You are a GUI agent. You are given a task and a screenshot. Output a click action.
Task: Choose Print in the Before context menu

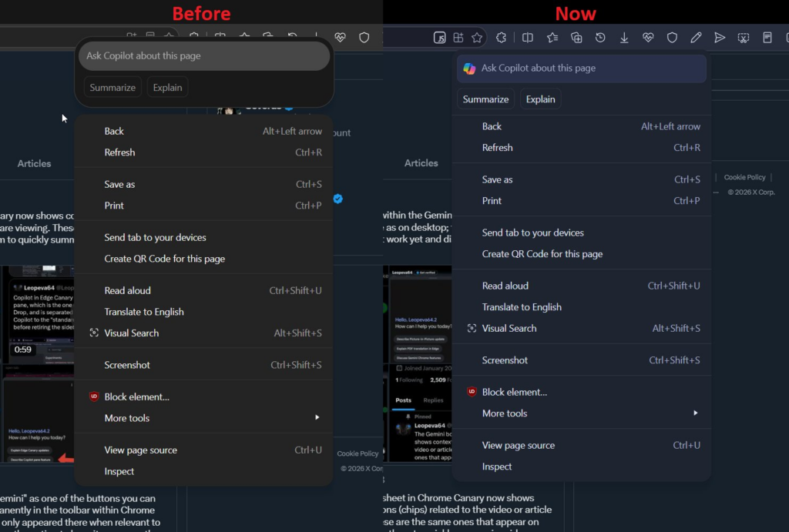coord(204,205)
